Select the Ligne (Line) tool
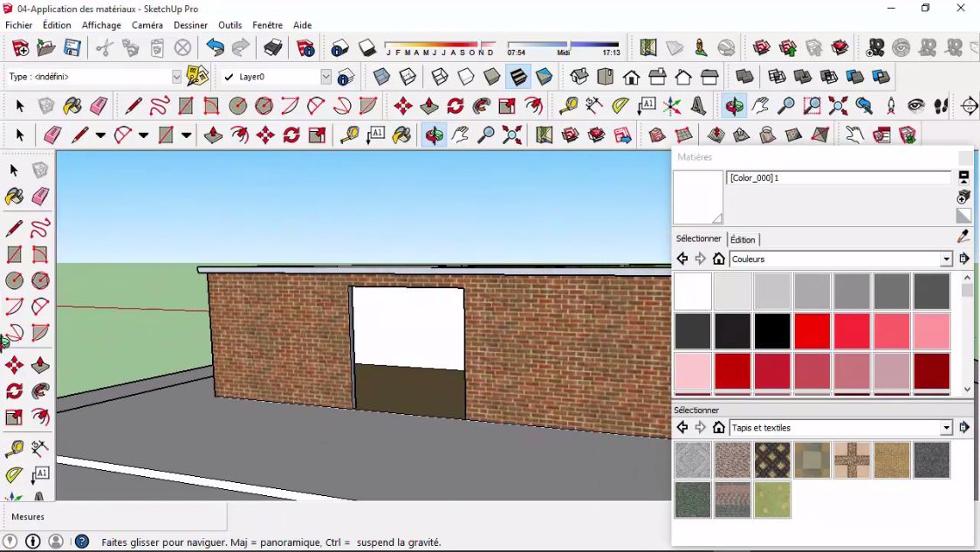The height and width of the screenshot is (552, 980). (x=79, y=135)
